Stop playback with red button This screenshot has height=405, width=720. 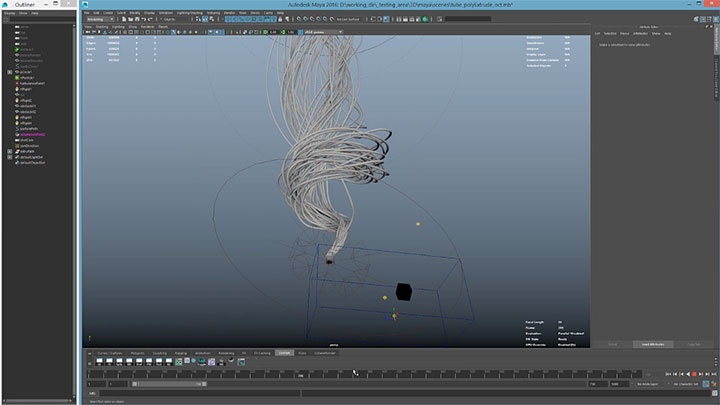pos(694,374)
